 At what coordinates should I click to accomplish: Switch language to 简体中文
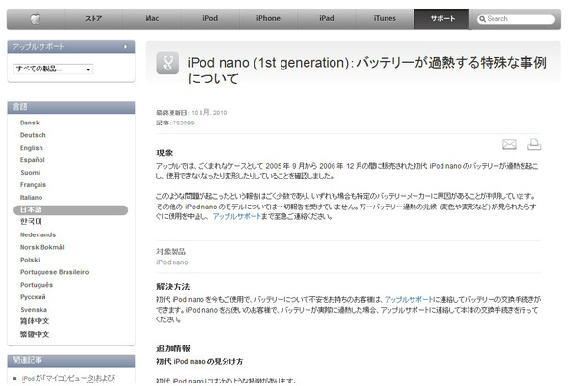coord(35,321)
